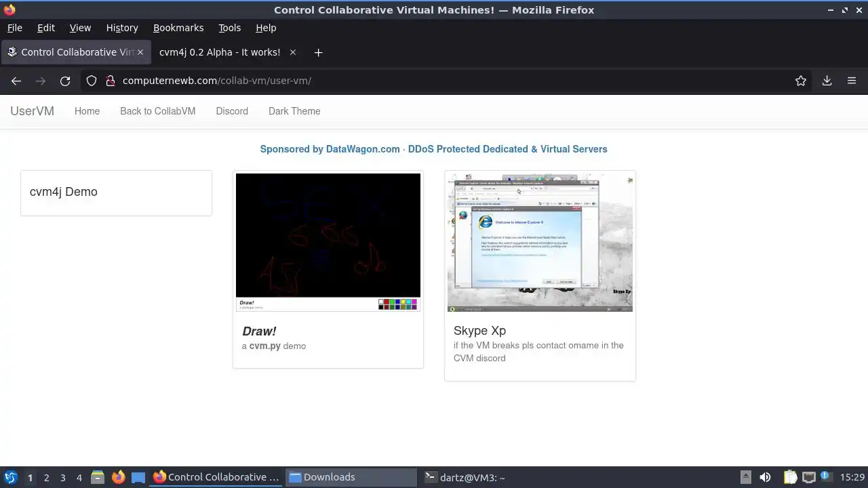868x488 pixels.
Task: Click the 15:29 clock in the panel
Action: [x=852, y=477]
